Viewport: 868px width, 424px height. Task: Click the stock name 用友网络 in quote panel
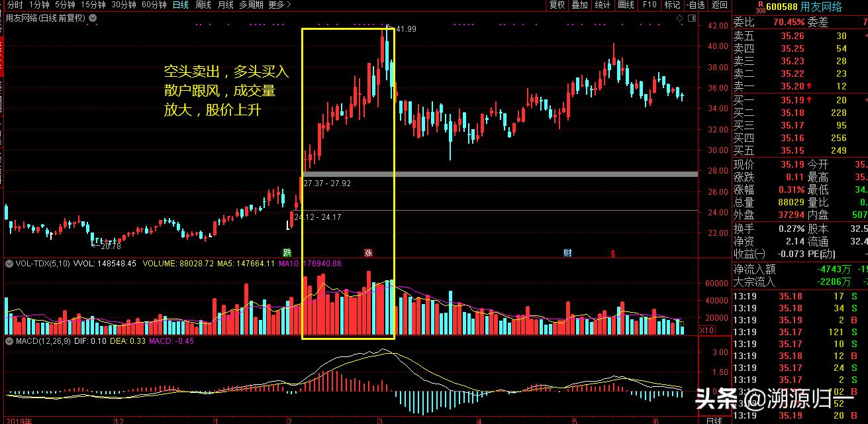point(821,7)
